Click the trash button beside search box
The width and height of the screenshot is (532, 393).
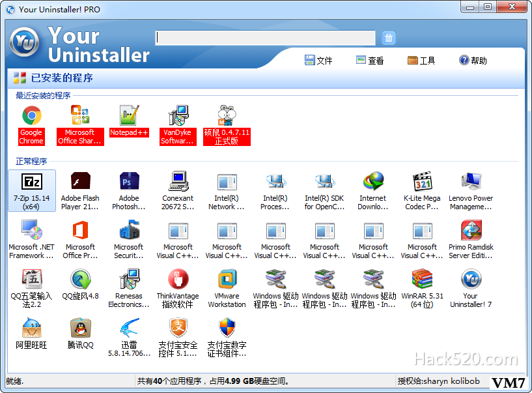pyautogui.click(x=389, y=38)
